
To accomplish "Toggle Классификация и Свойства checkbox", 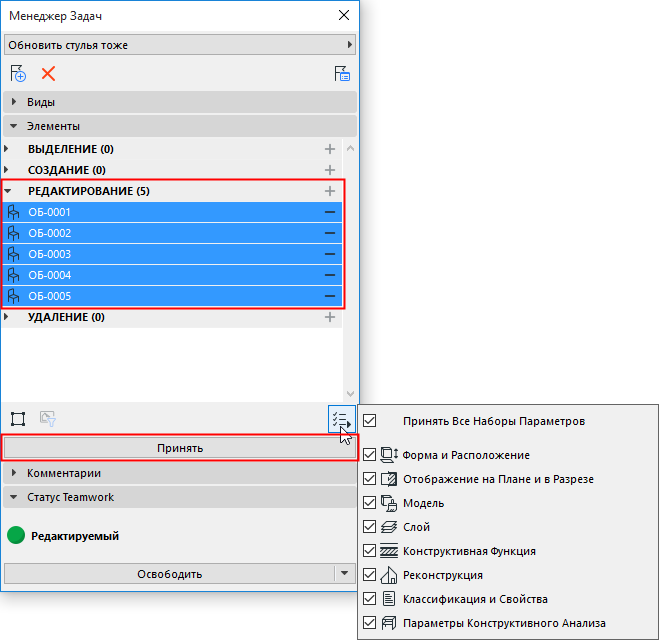I will [x=369, y=598].
